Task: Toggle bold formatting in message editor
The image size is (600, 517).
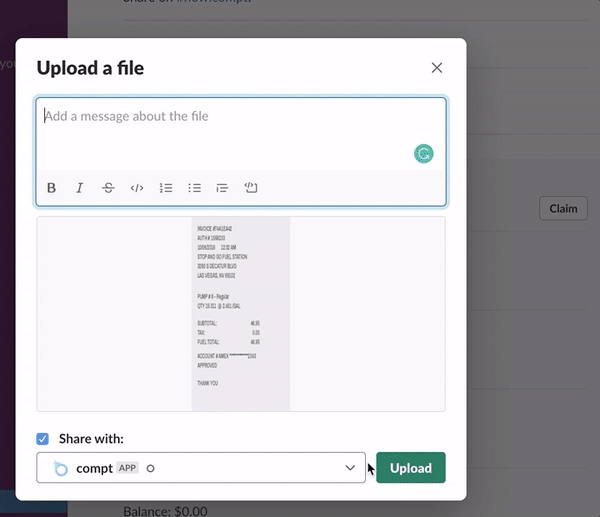Action: point(51,188)
